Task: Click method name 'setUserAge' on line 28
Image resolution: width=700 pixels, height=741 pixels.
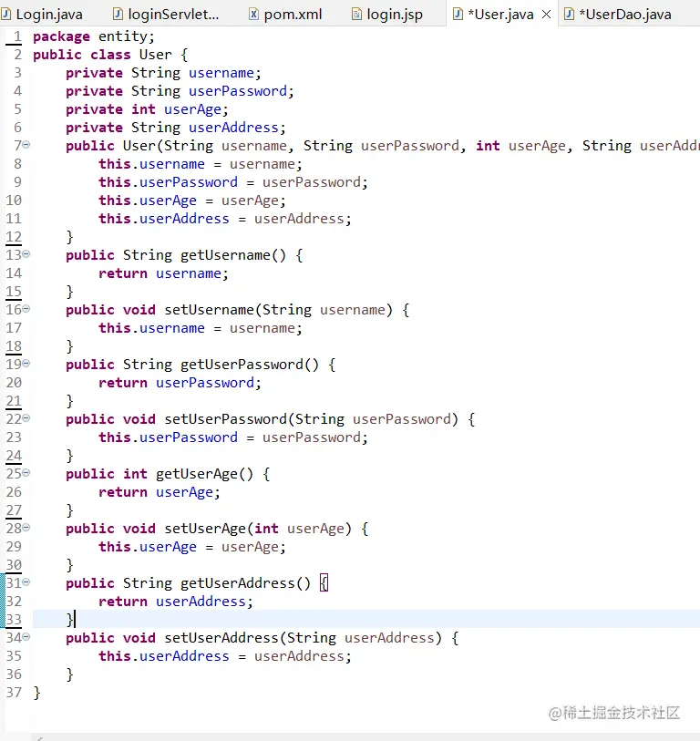Action: pyautogui.click(x=205, y=529)
